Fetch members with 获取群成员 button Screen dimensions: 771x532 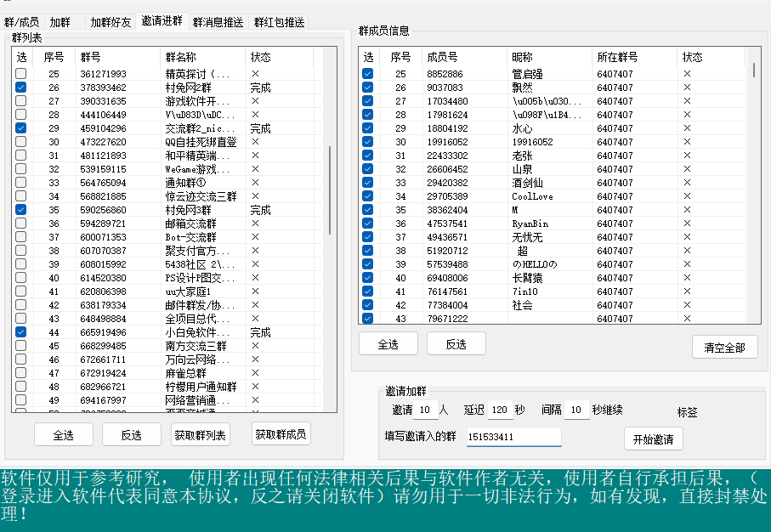281,433
